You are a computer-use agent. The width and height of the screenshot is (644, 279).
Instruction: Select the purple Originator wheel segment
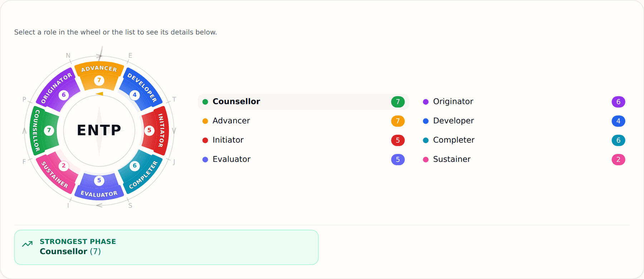[x=58, y=90]
